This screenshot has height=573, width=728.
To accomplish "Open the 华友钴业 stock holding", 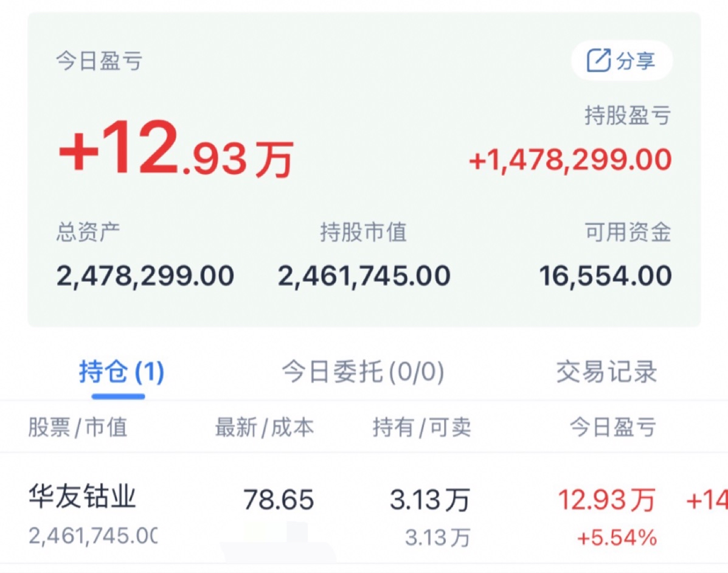I will 82,498.
